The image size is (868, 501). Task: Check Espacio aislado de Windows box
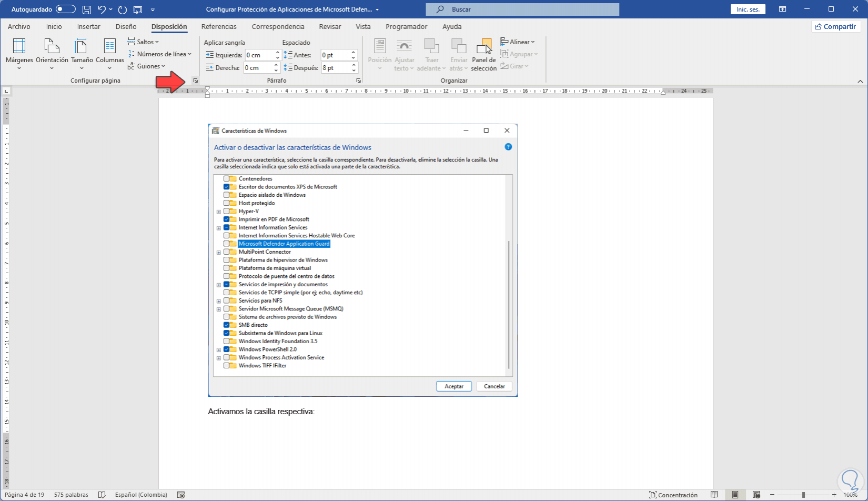227,195
